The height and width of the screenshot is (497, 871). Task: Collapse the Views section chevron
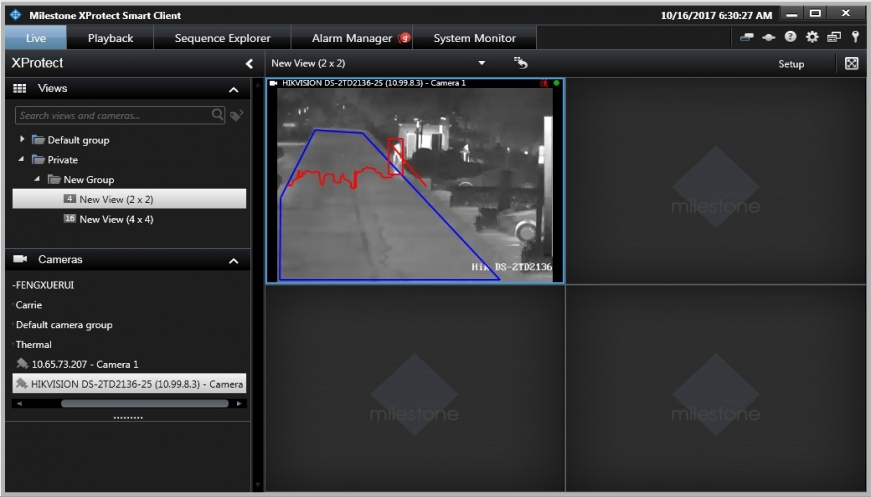[x=234, y=90]
